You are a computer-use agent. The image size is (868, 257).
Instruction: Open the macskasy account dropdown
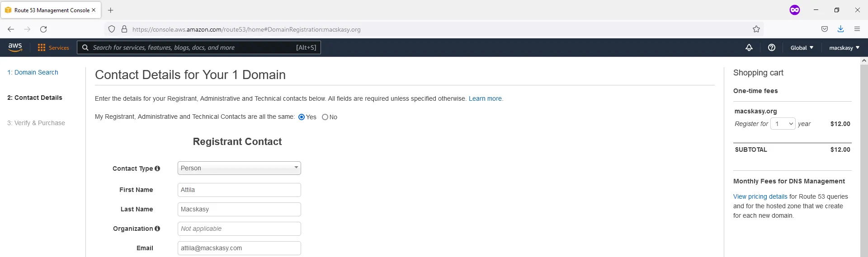pos(844,47)
